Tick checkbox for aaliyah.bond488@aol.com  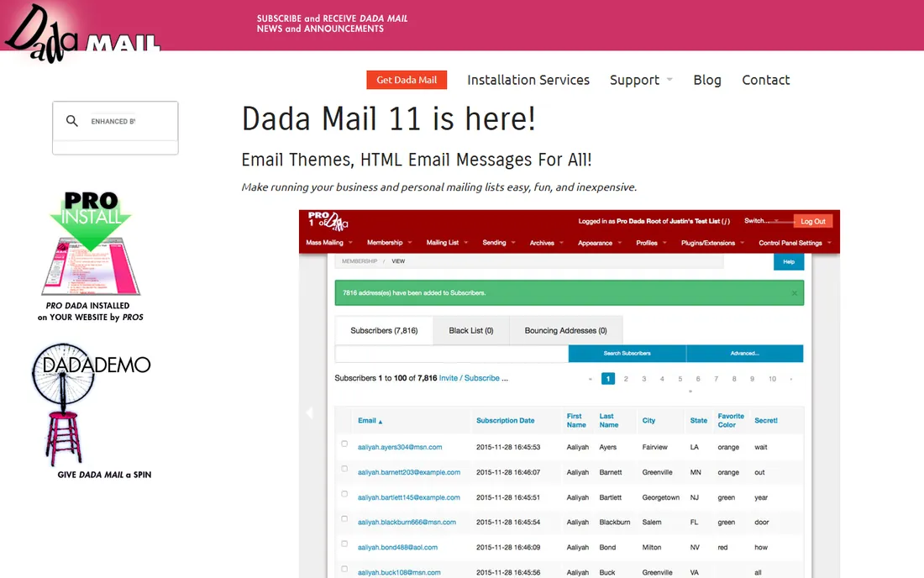click(344, 544)
